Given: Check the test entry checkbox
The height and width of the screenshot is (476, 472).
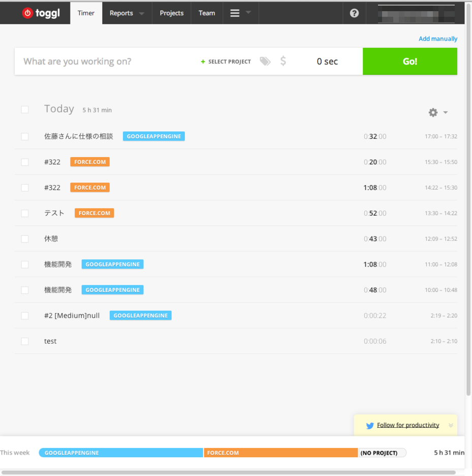Looking at the screenshot, I should [25, 341].
